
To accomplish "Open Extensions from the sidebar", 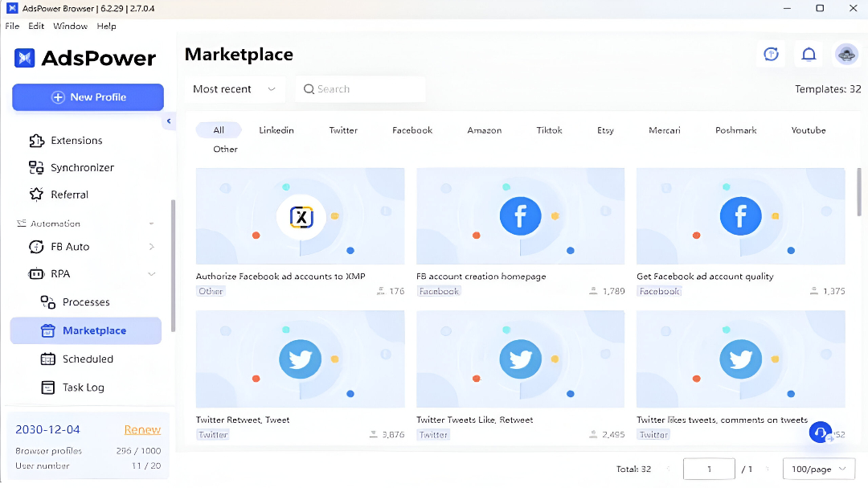I will [76, 141].
